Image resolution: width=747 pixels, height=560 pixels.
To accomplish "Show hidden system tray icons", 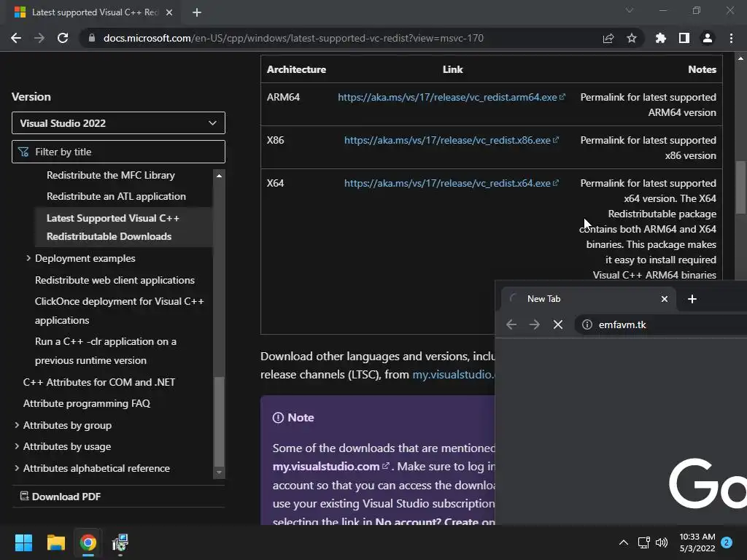I will (623, 542).
